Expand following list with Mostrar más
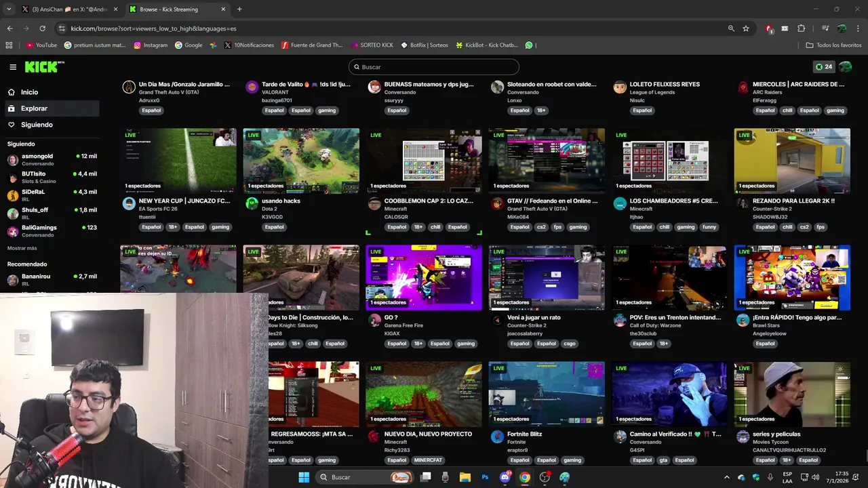The image size is (868, 488). [22, 248]
